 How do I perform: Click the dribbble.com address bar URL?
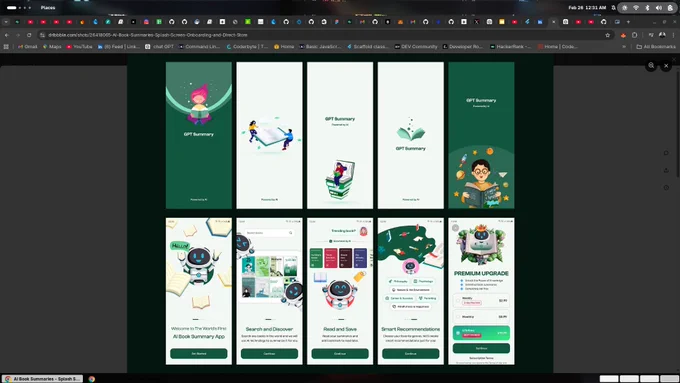[148, 35]
